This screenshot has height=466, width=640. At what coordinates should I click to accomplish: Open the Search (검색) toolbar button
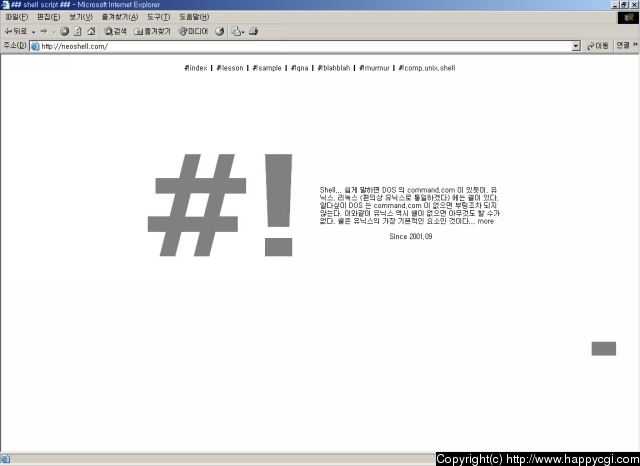coord(116,31)
